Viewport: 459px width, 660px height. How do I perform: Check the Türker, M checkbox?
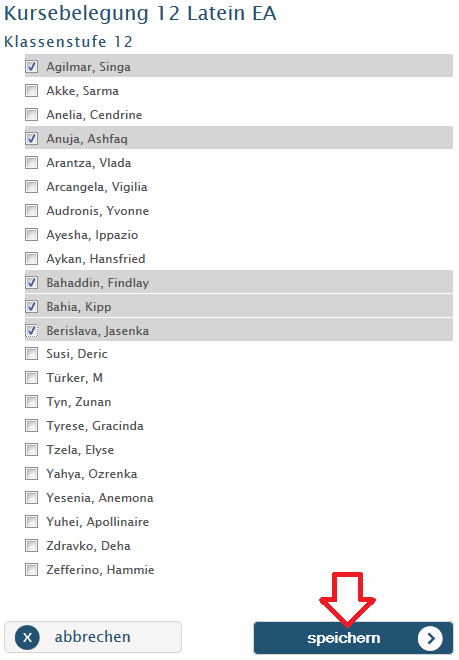32,378
